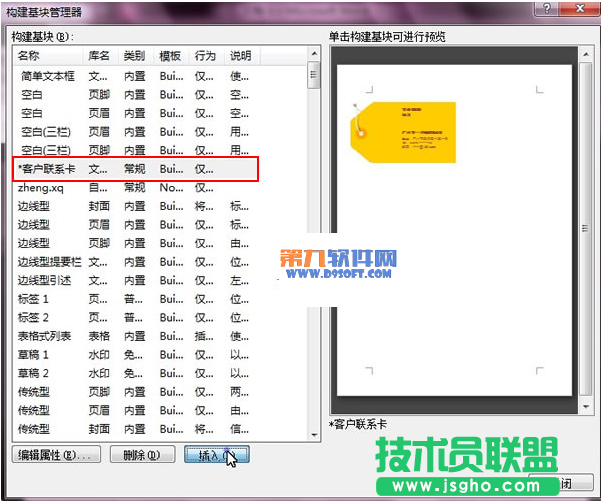Select the *客户联系卡 building block row
Image resolution: width=603 pixels, height=502 pixels.
(x=135, y=169)
